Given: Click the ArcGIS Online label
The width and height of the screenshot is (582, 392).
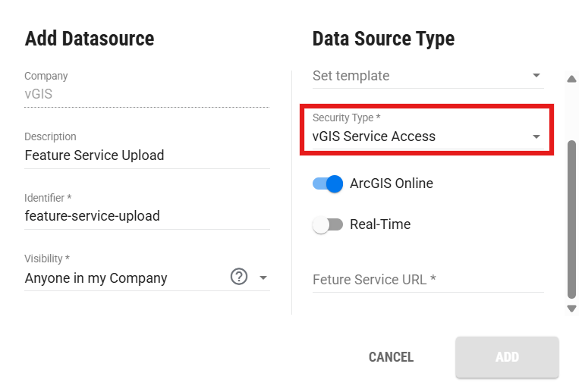Looking at the screenshot, I should 392,183.
